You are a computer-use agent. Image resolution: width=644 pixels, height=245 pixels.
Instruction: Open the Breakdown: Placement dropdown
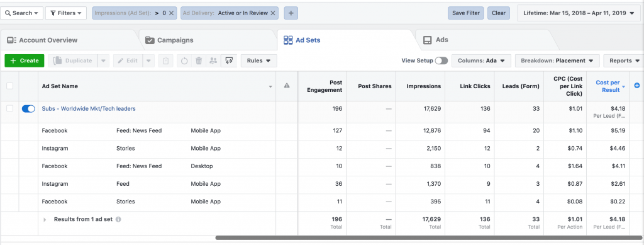(557, 60)
